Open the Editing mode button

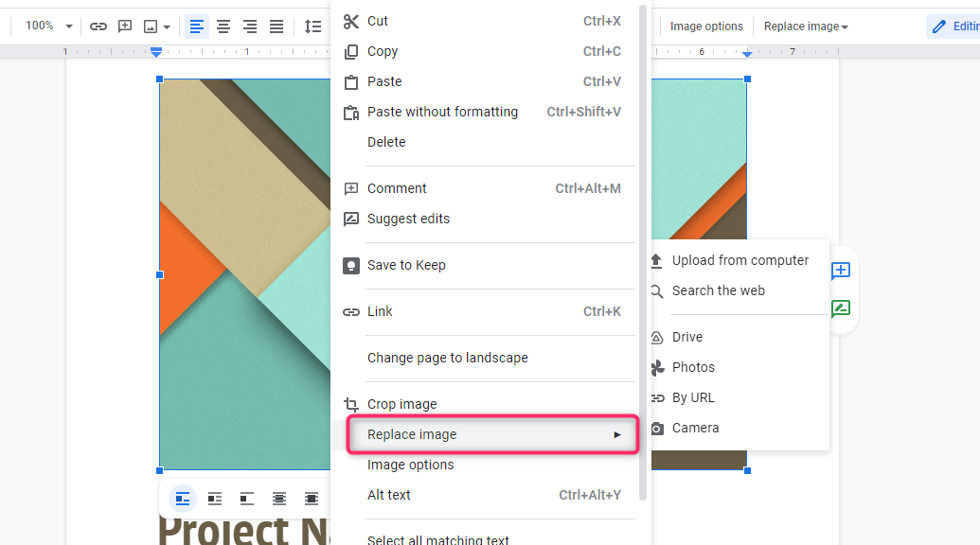[x=953, y=26]
